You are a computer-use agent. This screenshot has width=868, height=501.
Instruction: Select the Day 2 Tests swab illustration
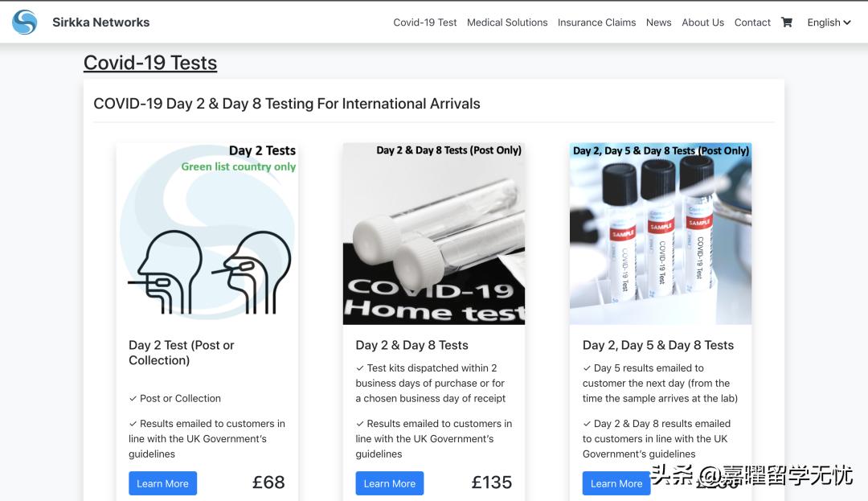point(207,234)
